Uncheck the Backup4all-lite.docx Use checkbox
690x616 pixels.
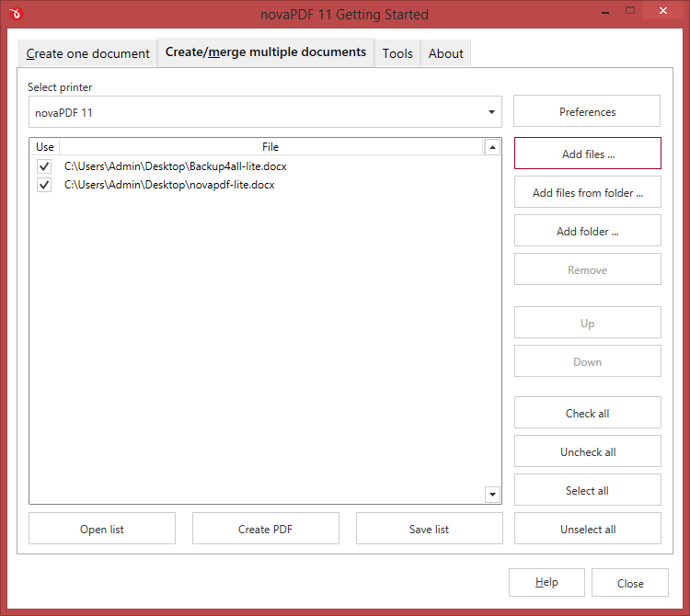(44, 166)
